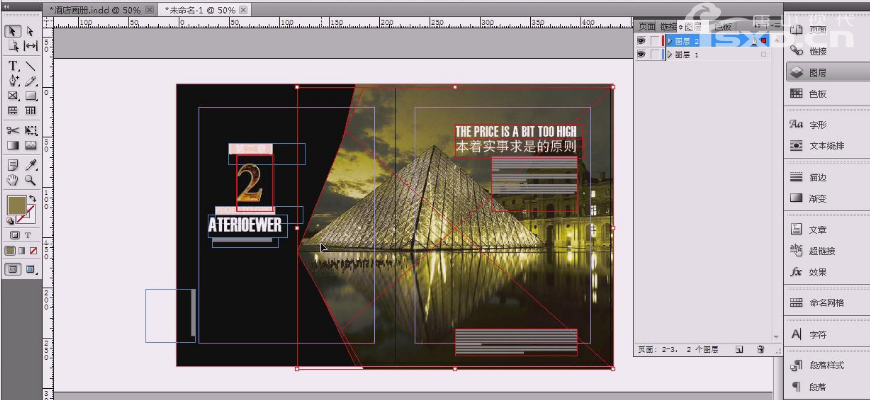This screenshot has width=870, height=400.
Task: Toggle visibility of 图层 1
Action: coord(642,55)
